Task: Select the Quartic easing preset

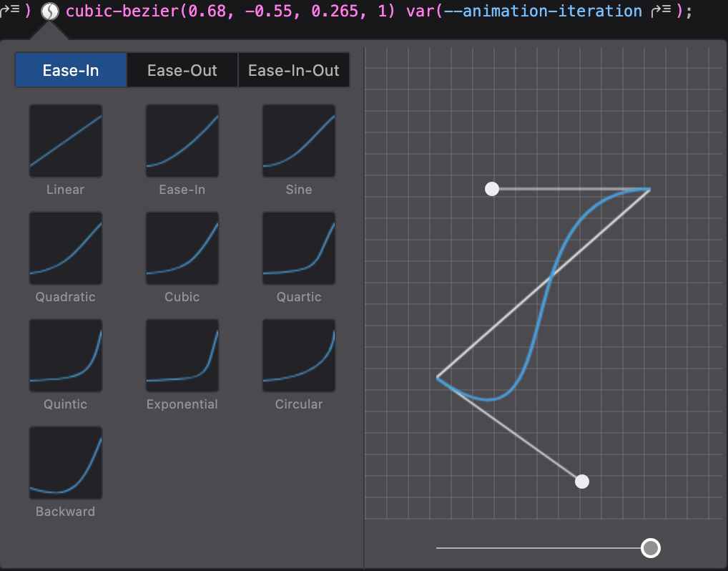Action: tap(298, 248)
